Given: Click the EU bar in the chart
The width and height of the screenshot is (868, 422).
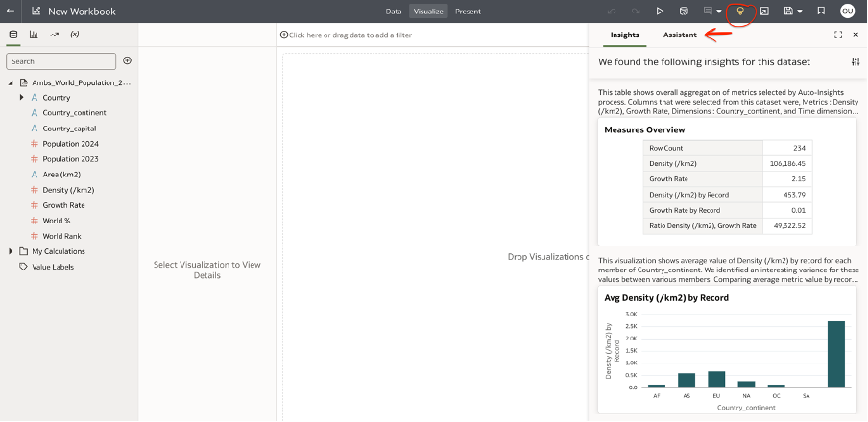Looking at the screenshot, I should 715,380.
